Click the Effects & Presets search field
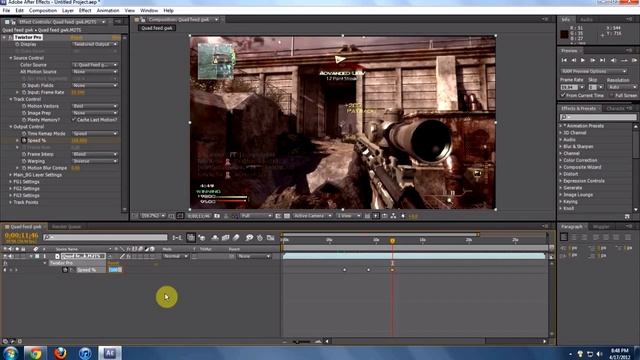Viewport: 640px width, 360px height. point(598,117)
